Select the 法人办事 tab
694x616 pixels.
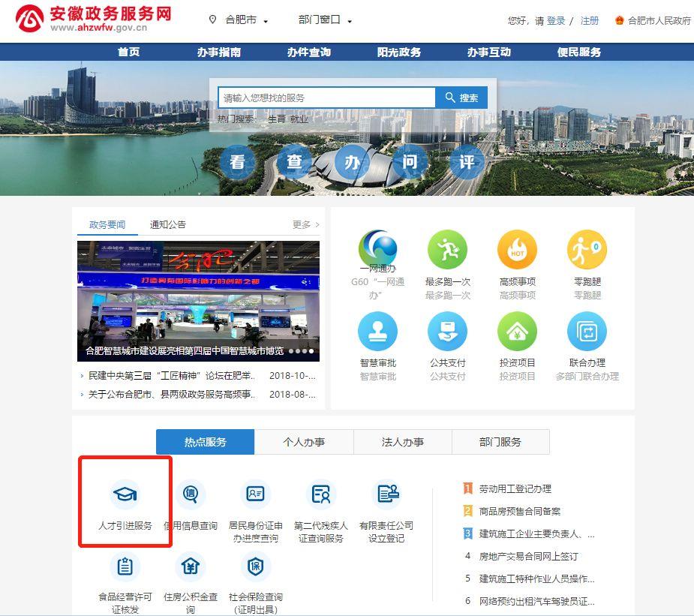coord(403,442)
